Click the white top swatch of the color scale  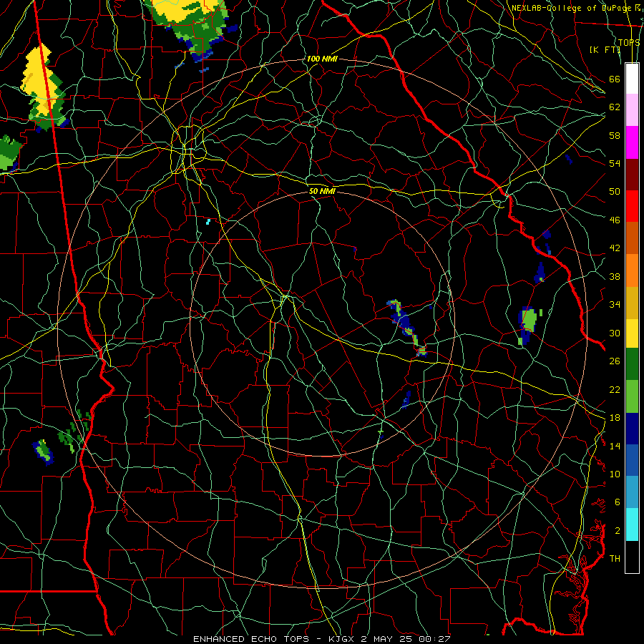(632, 79)
